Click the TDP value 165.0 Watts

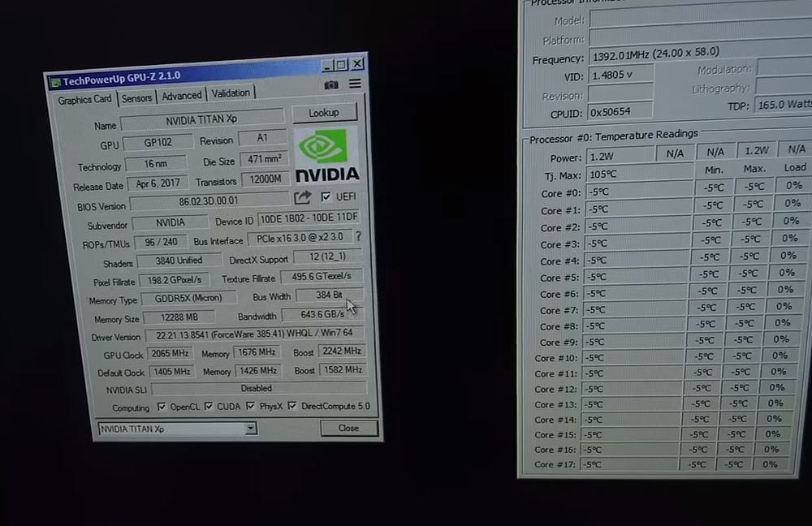pyautogui.click(x=783, y=105)
